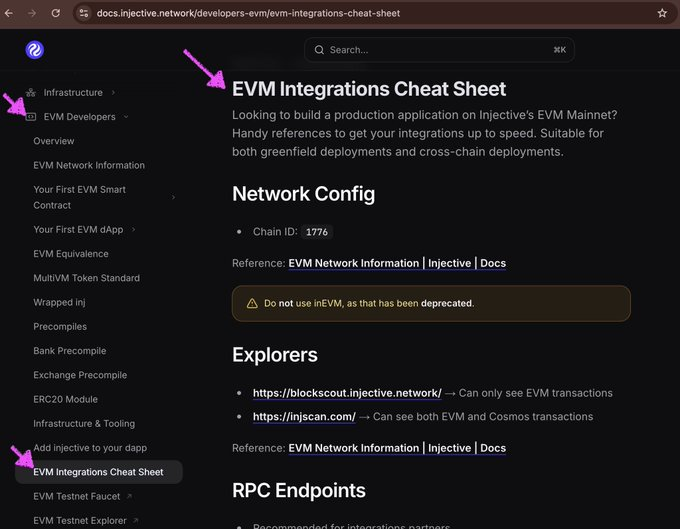Go to Bank Precompile page
The width and height of the screenshot is (680, 529).
point(69,351)
